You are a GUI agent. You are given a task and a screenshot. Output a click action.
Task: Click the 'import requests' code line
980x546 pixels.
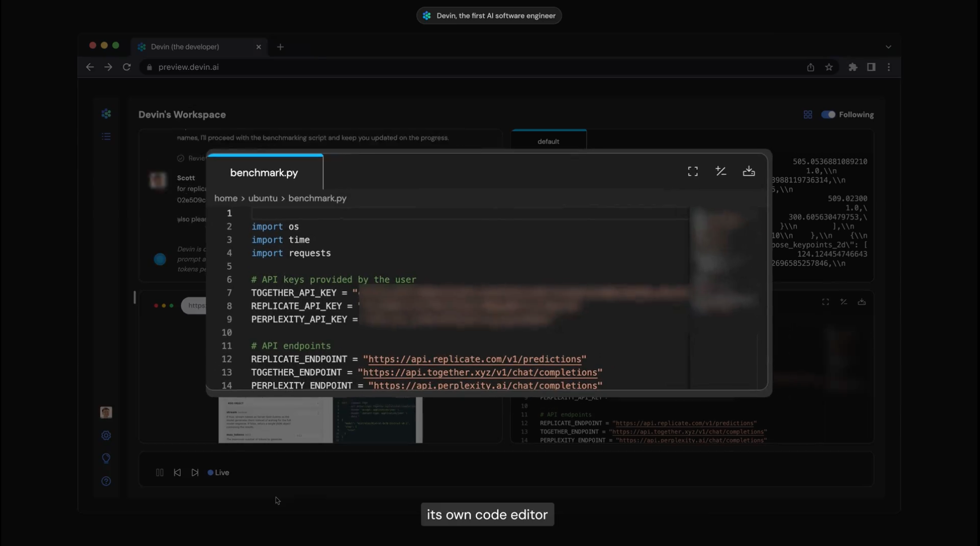(x=291, y=253)
